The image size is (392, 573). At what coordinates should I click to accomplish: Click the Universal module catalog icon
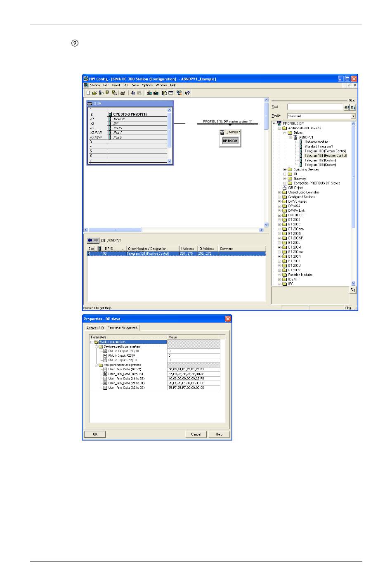pos(301,142)
